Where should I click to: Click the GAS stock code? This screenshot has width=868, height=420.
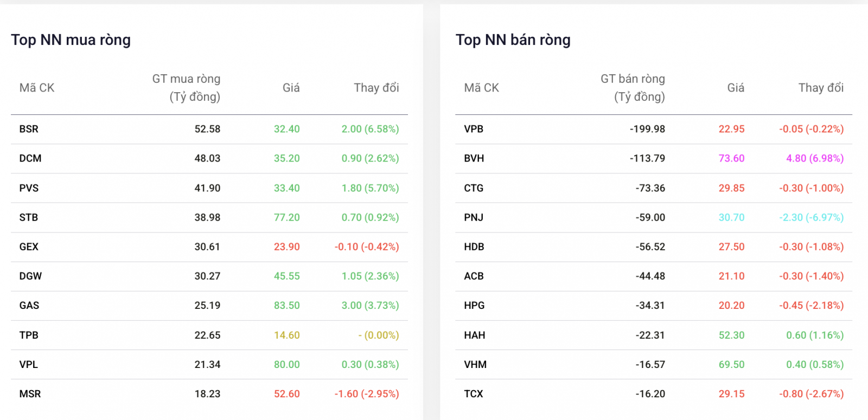coord(29,305)
